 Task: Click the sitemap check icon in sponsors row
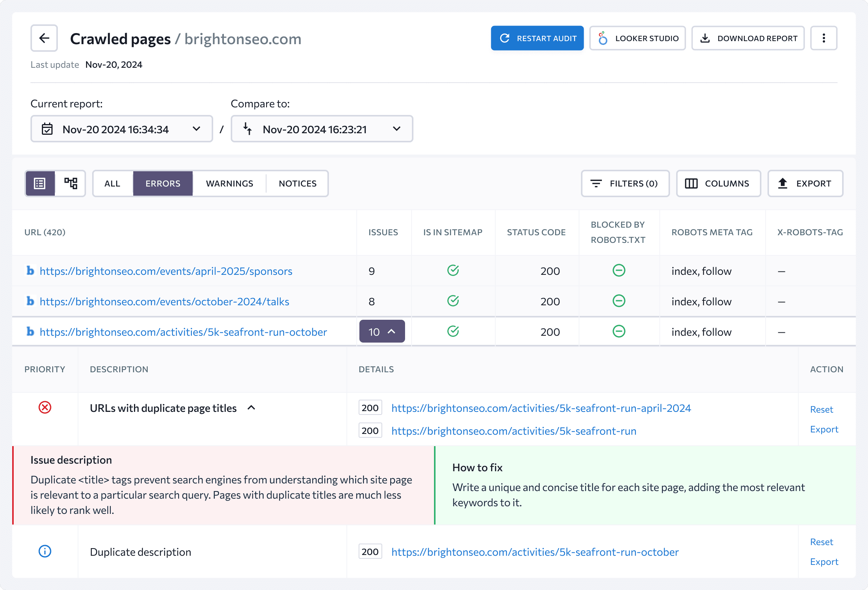click(x=453, y=271)
